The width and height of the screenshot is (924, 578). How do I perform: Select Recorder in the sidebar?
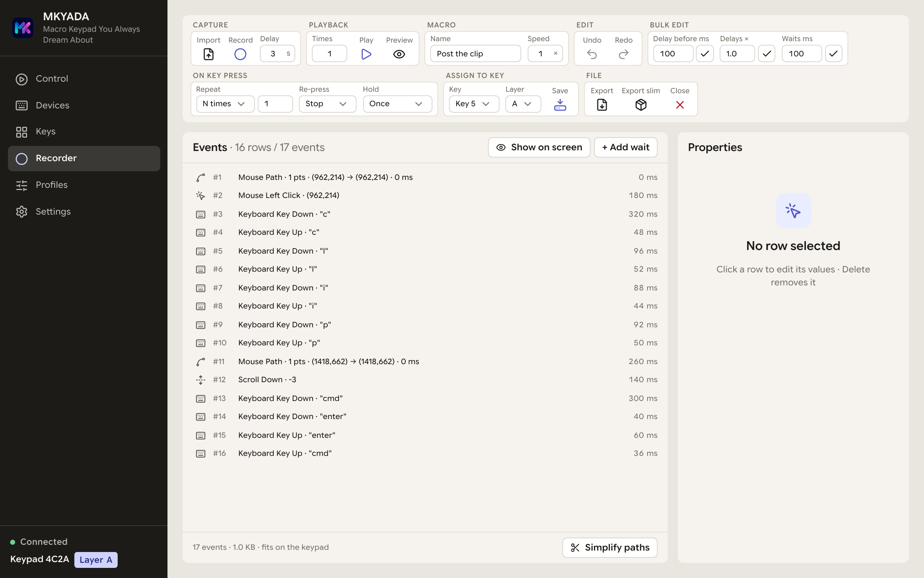pos(84,158)
